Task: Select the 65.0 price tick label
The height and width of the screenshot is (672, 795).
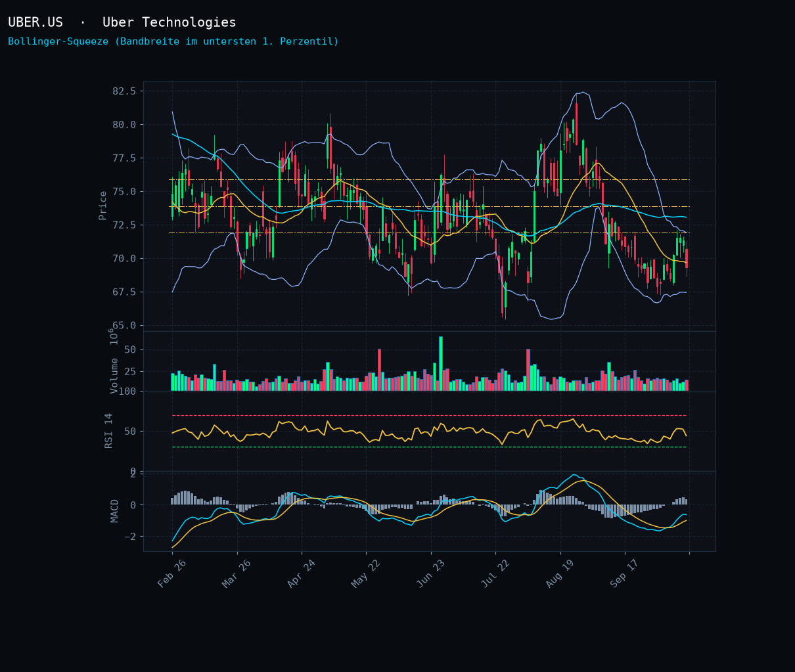Action: (x=124, y=325)
